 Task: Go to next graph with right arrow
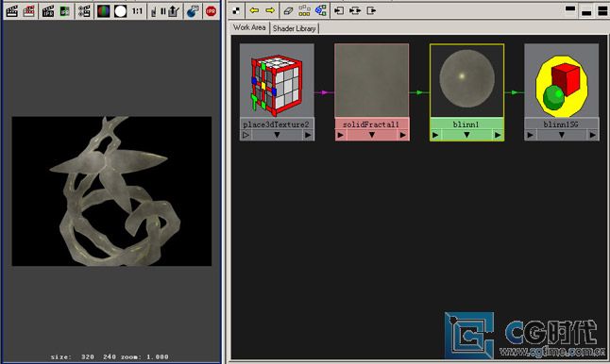(x=270, y=11)
